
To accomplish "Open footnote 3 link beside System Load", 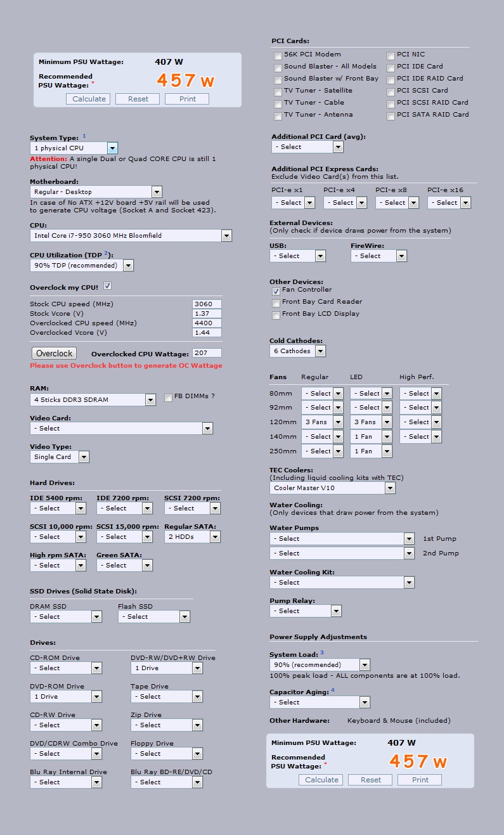I will 321,652.
